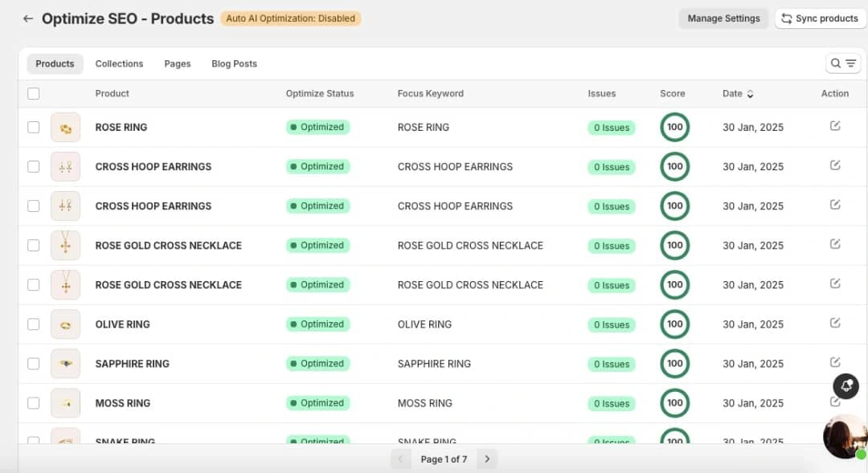Click the Sync products button
The width and height of the screenshot is (868, 473).
[x=820, y=18]
